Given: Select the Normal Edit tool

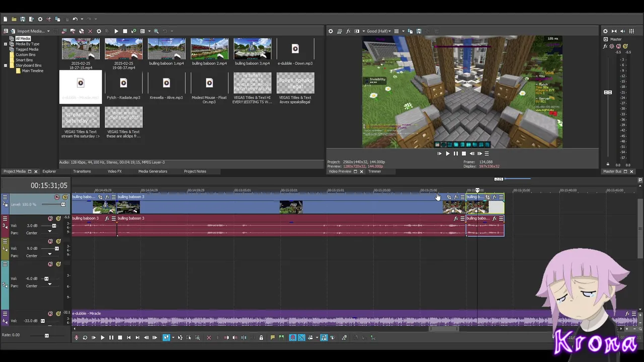Looking at the screenshot, I should point(166,338).
